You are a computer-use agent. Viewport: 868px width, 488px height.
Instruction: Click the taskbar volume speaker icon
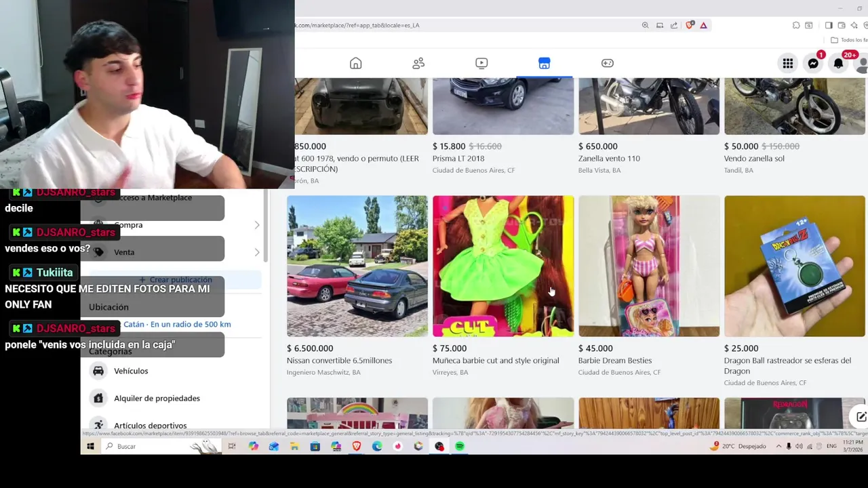pyautogui.click(x=799, y=446)
